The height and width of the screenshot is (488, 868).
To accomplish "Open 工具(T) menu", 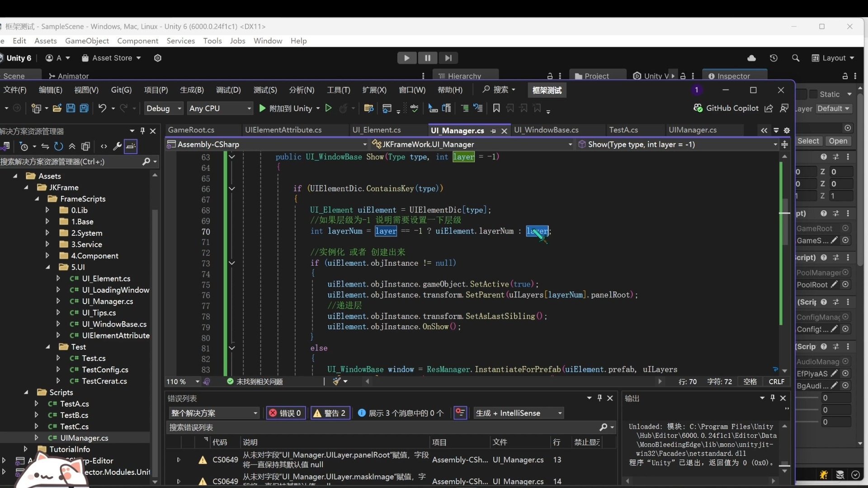I will click(x=339, y=90).
